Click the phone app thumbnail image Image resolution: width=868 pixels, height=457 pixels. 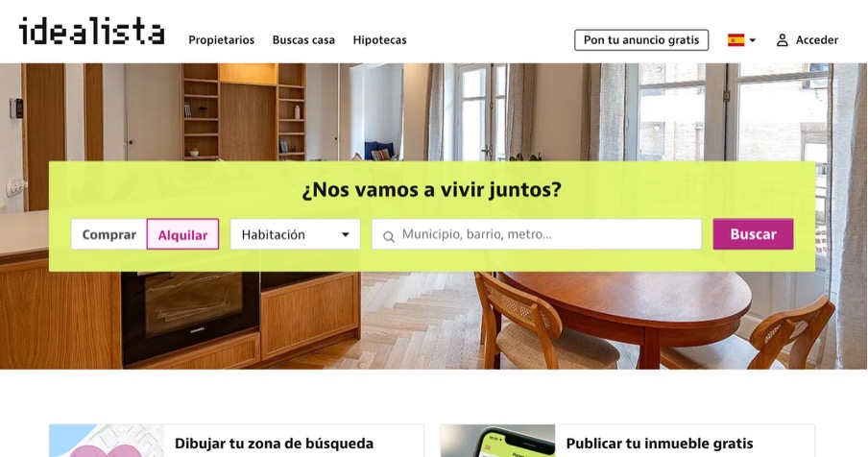click(497, 441)
